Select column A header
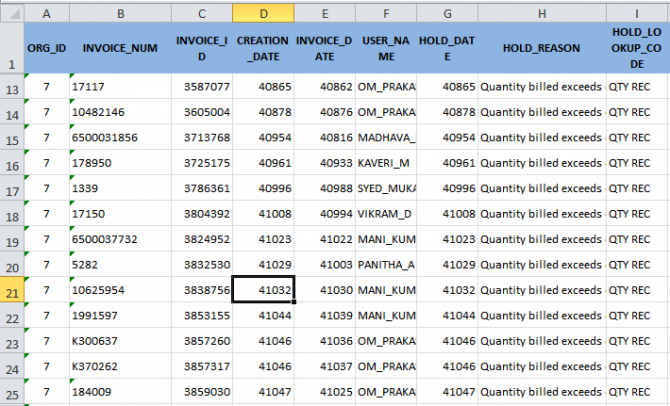The height and width of the screenshot is (406, 670). click(47, 12)
